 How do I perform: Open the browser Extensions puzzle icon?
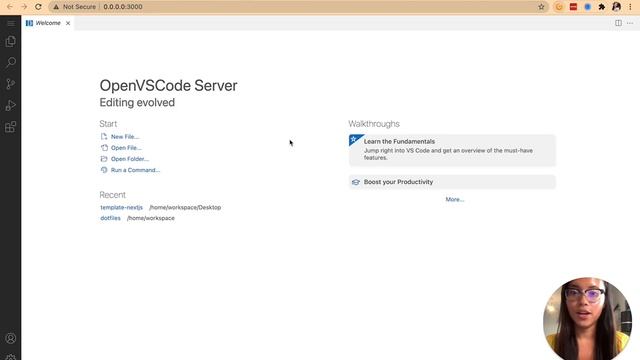coord(602,7)
